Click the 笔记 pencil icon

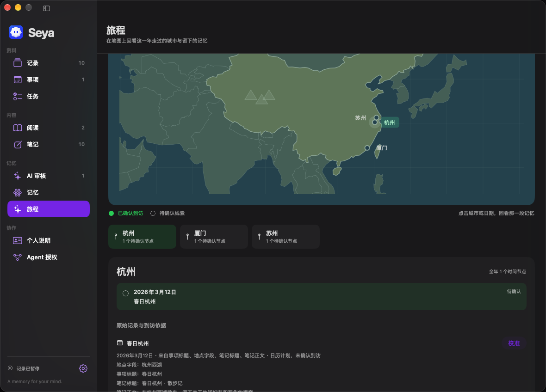click(18, 144)
